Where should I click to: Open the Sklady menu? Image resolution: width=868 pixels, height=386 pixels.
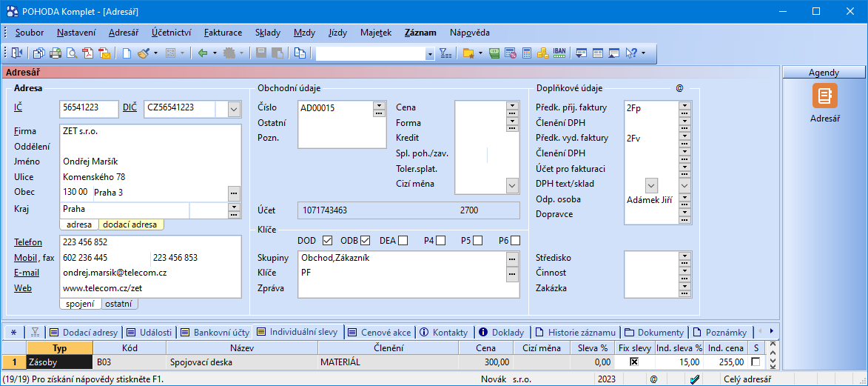pos(268,32)
